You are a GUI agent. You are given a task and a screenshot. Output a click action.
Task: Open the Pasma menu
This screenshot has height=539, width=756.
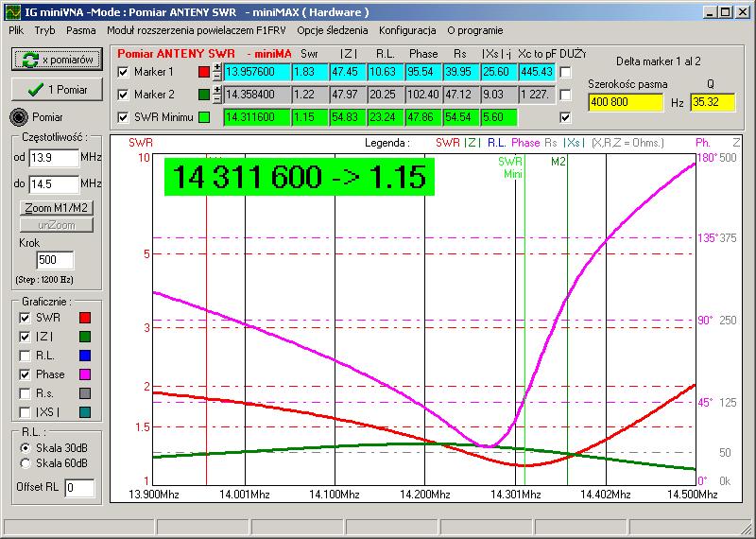tap(81, 30)
